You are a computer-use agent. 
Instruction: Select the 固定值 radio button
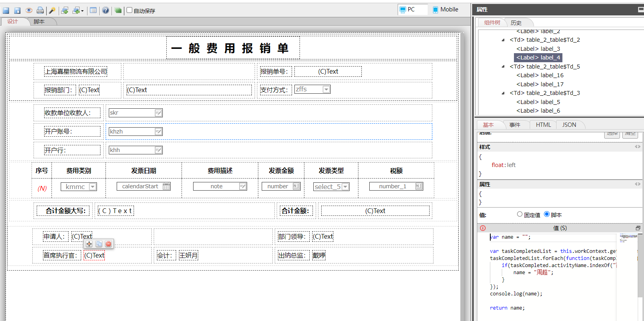519,214
